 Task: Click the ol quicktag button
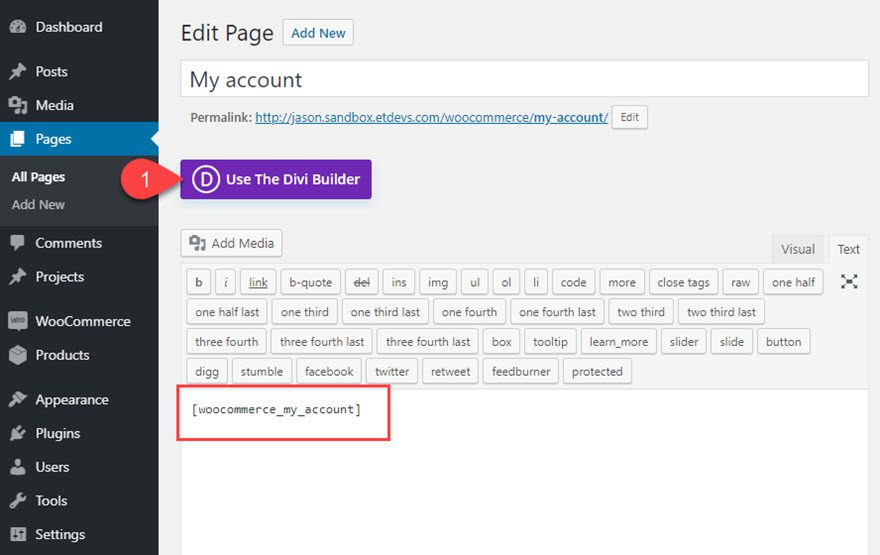click(x=506, y=282)
